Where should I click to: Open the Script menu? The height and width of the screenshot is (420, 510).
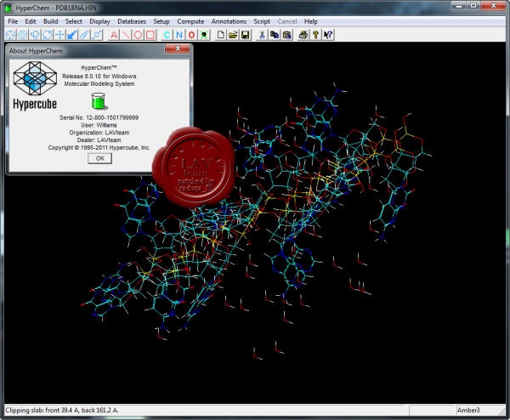tap(262, 21)
